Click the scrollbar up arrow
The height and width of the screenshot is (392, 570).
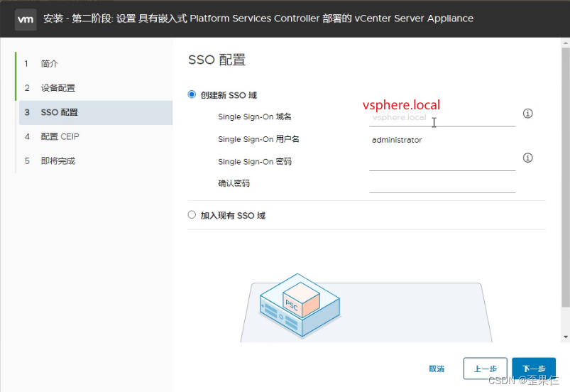[x=566, y=43]
